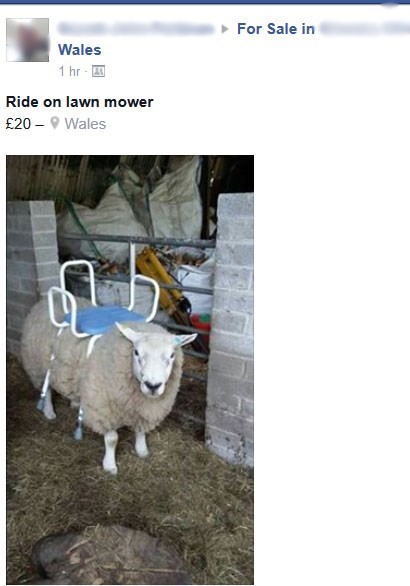410x586 pixels.
Task: Click the dark rock at the photo bottom
Action: 108,555
